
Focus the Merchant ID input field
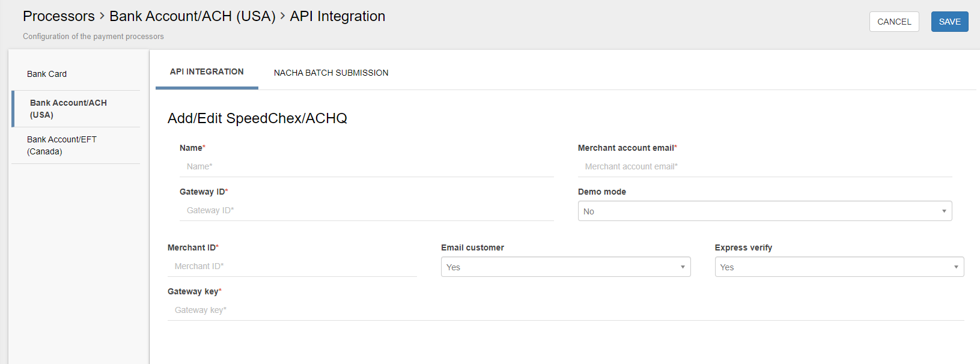(292, 266)
